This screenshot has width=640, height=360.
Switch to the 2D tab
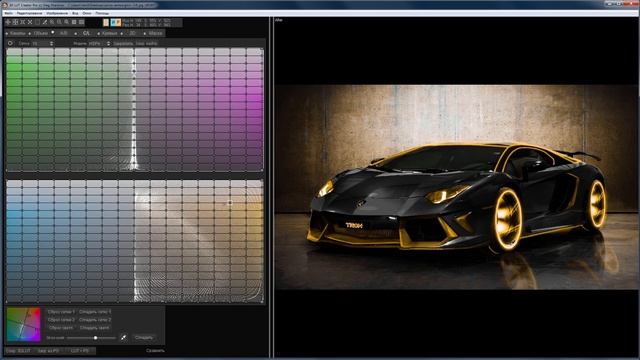coord(132,33)
